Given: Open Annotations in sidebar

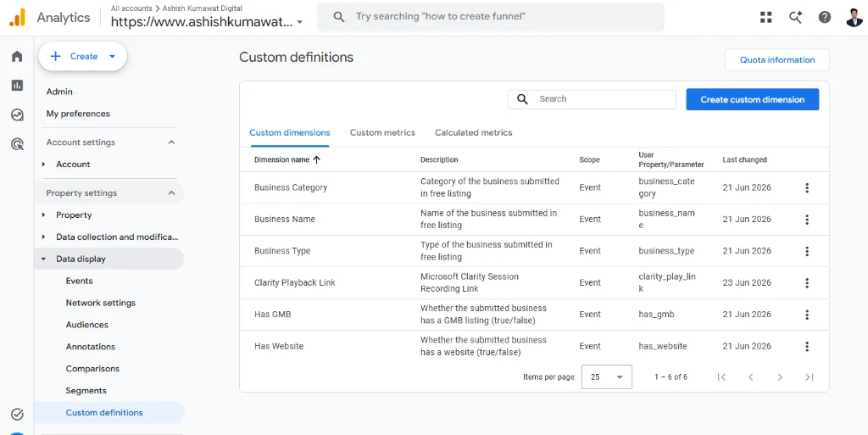Looking at the screenshot, I should coord(90,347).
